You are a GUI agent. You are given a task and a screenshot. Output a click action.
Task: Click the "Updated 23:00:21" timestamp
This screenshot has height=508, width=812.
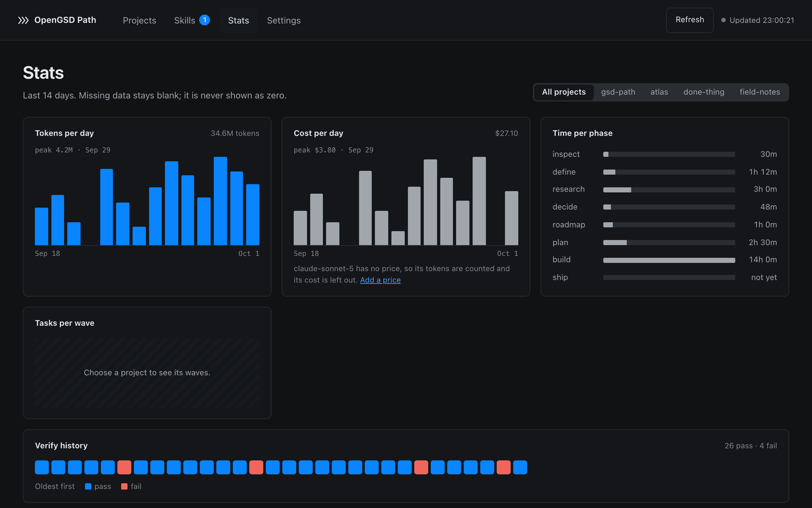click(762, 20)
